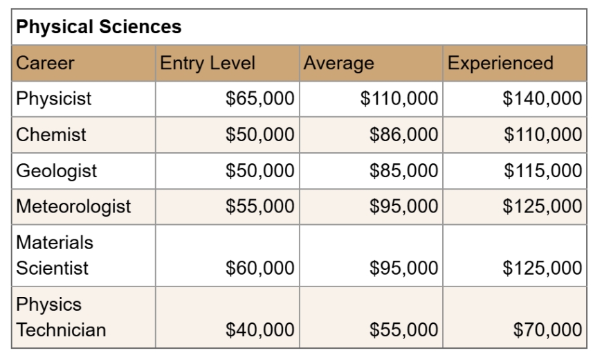The height and width of the screenshot is (364, 602).
Task: Click the Physical Sciences table title
Action: point(99,28)
